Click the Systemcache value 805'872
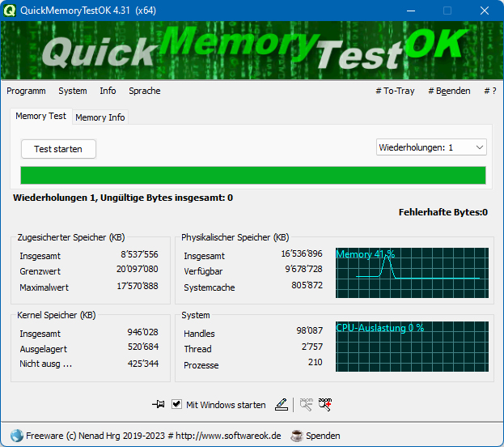Viewport: 504px width, 447px height. coord(307,285)
